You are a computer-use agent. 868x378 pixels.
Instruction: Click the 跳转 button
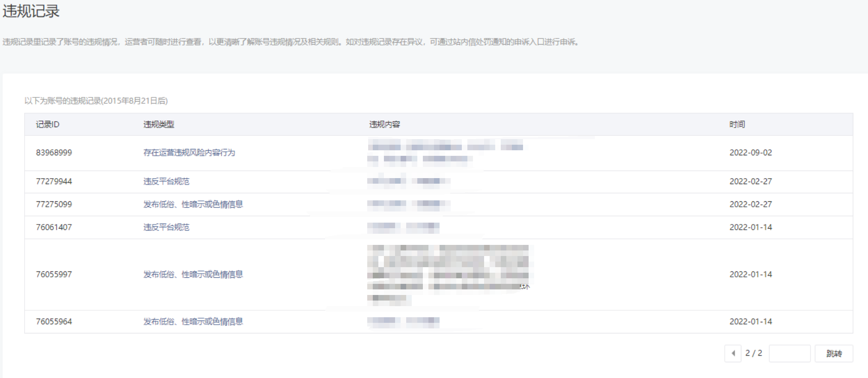coord(834,353)
